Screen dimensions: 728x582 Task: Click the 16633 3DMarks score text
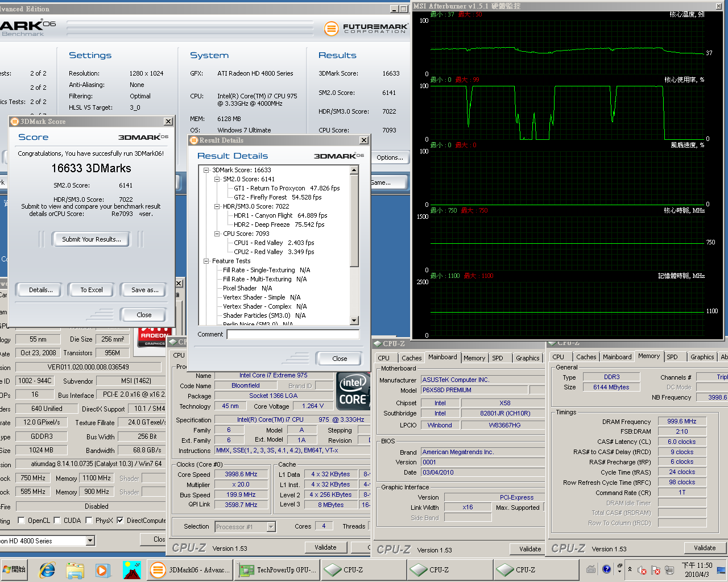pos(91,168)
